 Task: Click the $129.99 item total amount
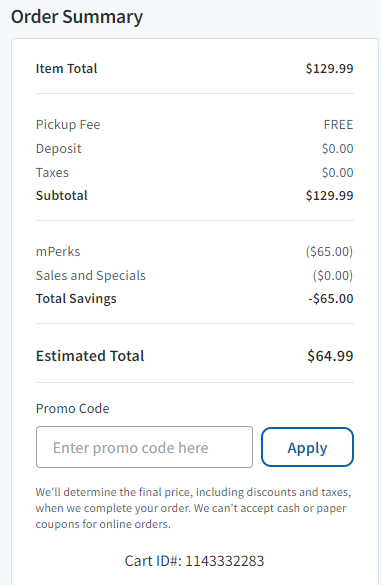click(330, 69)
